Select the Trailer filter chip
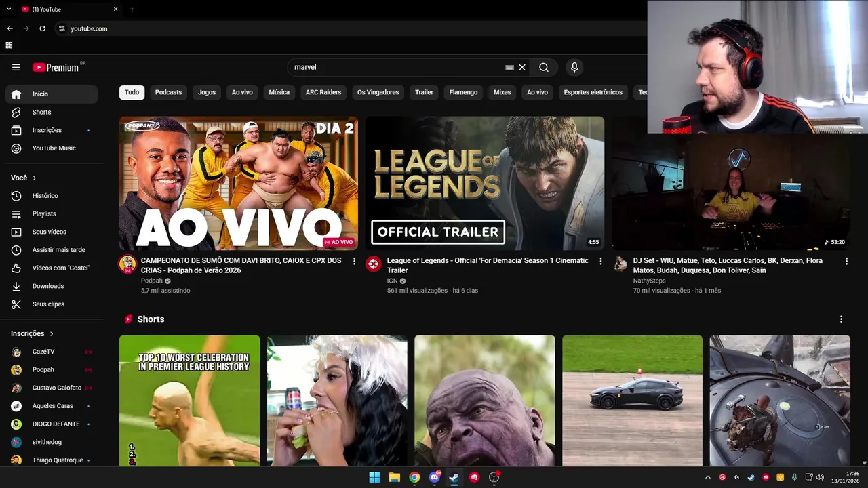This screenshot has width=868, height=488. coord(424,92)
